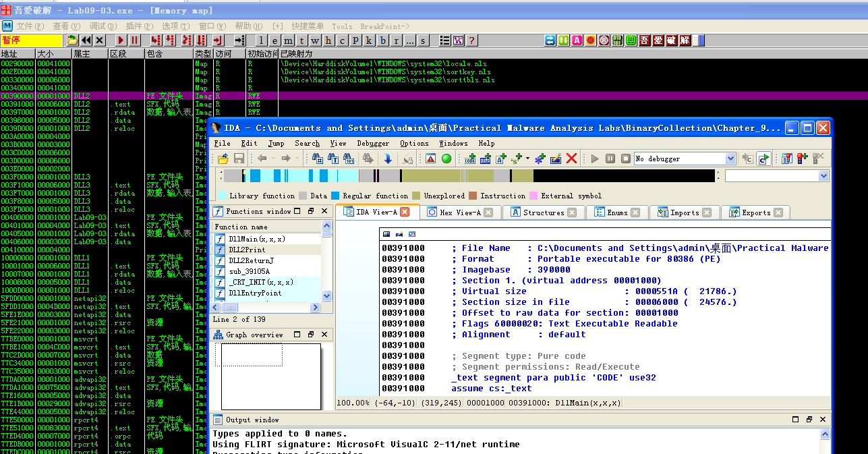This screenshot has height=454, width=868.
Task: Float the Output window panel
Action: 809,420
